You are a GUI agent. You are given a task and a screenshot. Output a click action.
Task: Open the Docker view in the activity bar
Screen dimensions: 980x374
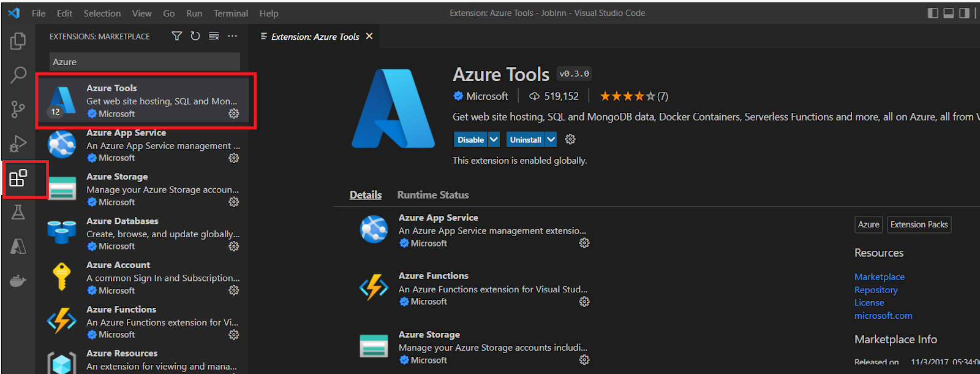18,281
